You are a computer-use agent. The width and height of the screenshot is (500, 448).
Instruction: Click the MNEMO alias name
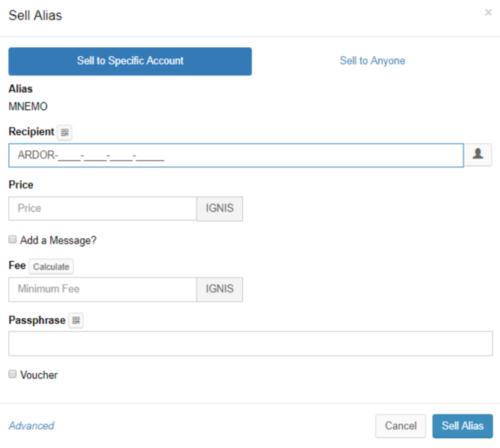(28, 106)
